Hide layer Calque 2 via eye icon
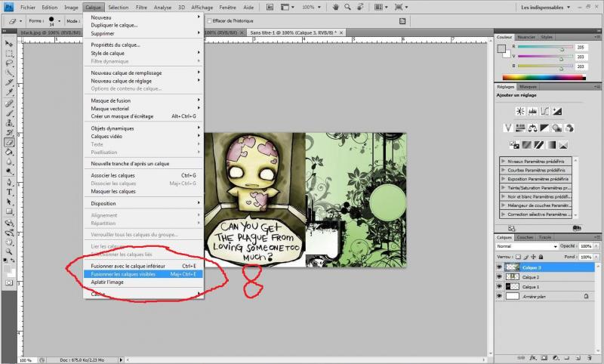Viewport: 604px width, 364px height. click(x=500, y=276)
